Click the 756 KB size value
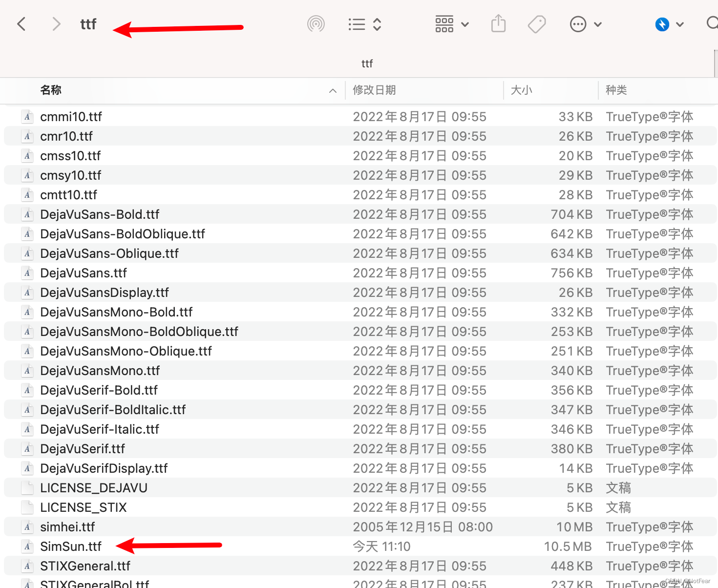718x588 pixels. pyautogui.click(x=571, y=273)
